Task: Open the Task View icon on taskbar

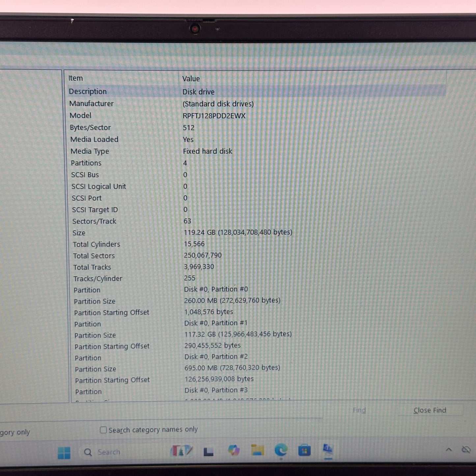Action: [208, 452]
